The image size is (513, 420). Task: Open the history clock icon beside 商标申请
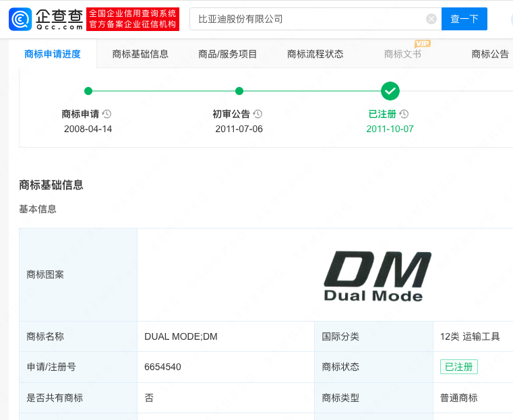tap(107, 114)
